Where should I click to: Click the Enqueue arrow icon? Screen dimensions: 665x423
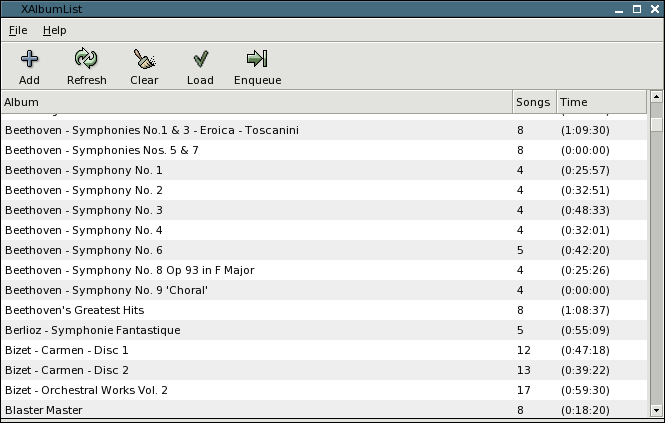[257, 60]
